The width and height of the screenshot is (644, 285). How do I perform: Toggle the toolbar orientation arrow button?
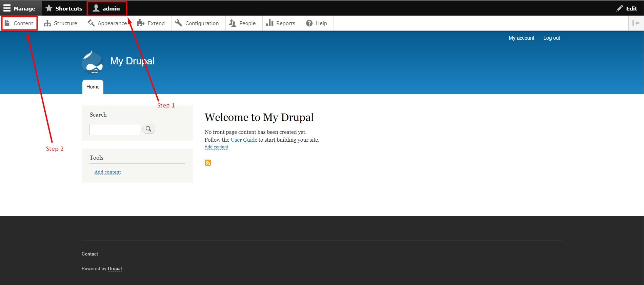[636, 23]
